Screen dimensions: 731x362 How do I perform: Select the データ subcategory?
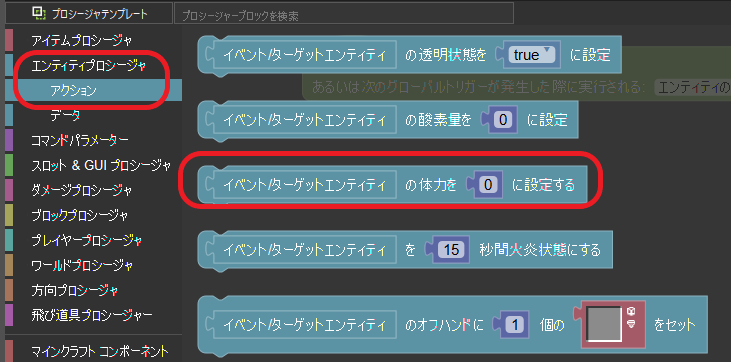pyautogui.click(x=65, y=115)
